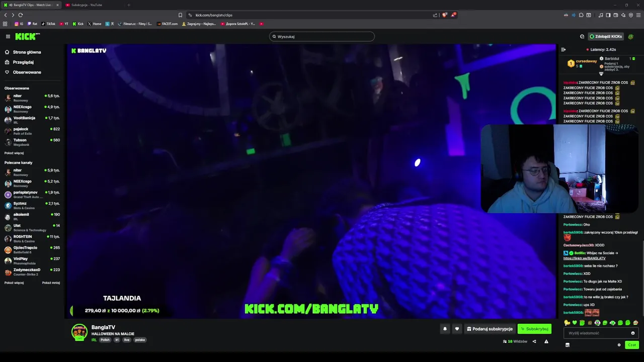The width and height of the screenshot is (644, 362).
Task: Focus the Wyszukaj search field
Action: [x=322, y=36]
